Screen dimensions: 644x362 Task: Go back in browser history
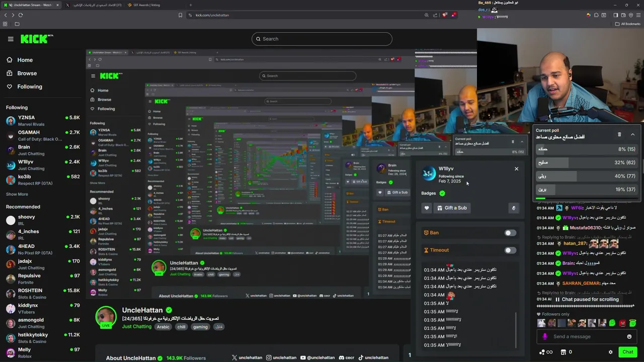(6, 15)
